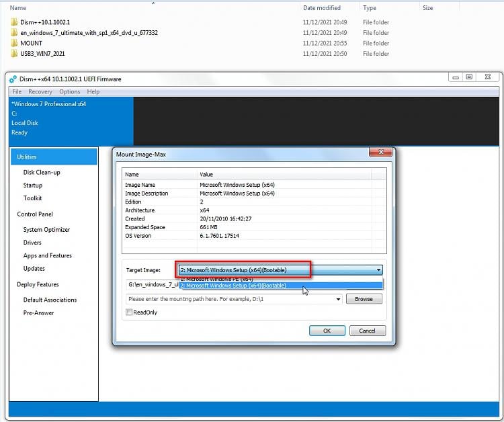Choose '1: Microsoft Windows PE (x64)' option
This screenshot has height=422, width=504.
tap(281, 280)
